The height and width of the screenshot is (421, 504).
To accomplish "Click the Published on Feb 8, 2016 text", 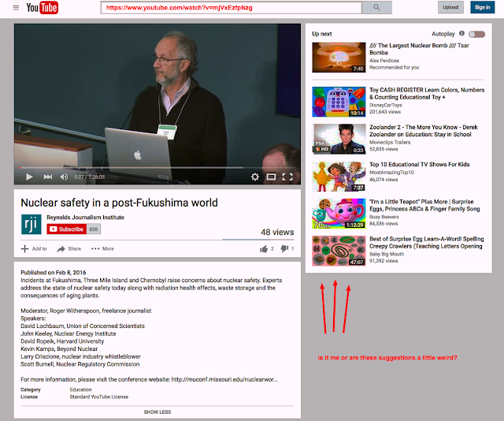I will click(54, 272).
